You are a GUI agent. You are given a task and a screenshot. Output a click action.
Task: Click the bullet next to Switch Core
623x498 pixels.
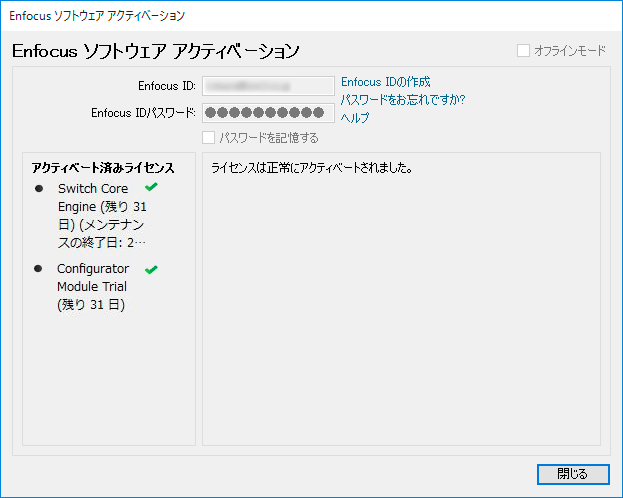[x=39, y=188]
